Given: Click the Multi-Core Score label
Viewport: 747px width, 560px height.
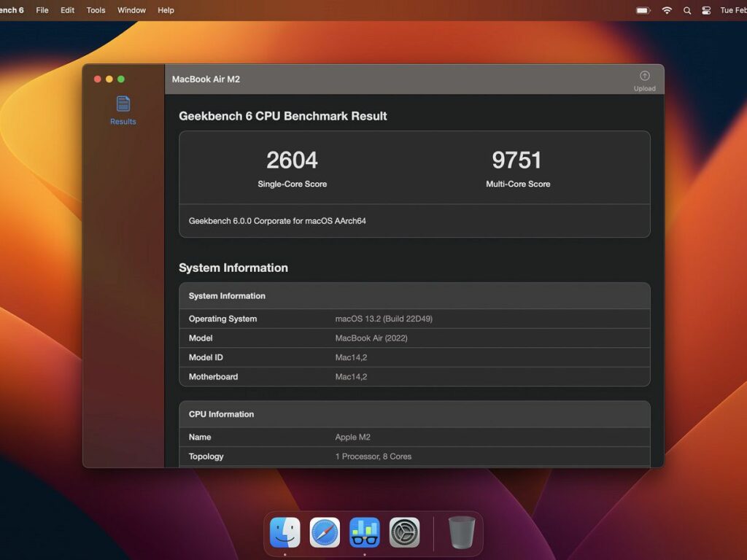Looking at the screenshot, I should pyautogui.click(x=518, y=184).
